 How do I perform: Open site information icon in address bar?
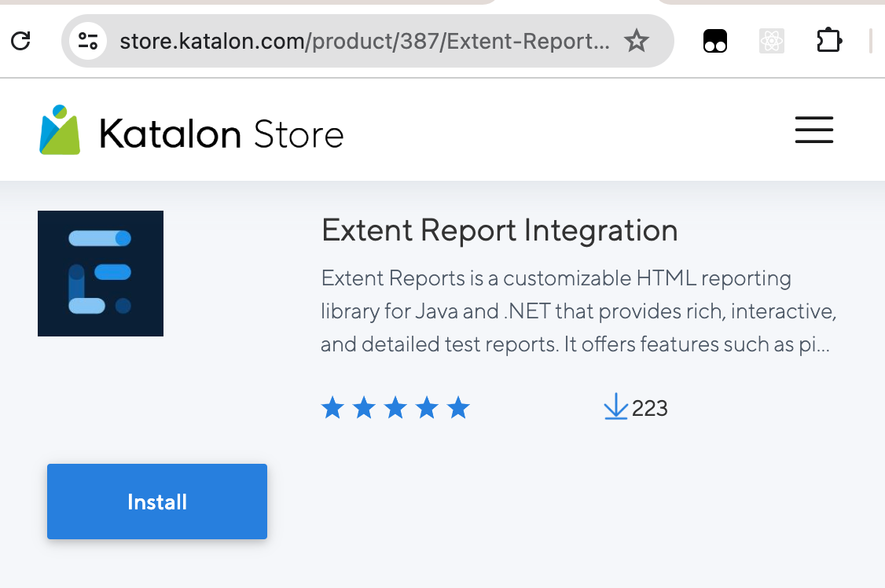[87, 41]
